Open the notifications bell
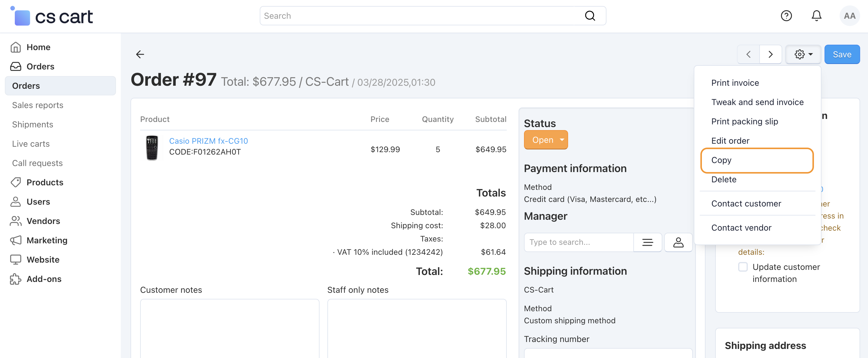The image size is (868, 358). tap(816, 16)
